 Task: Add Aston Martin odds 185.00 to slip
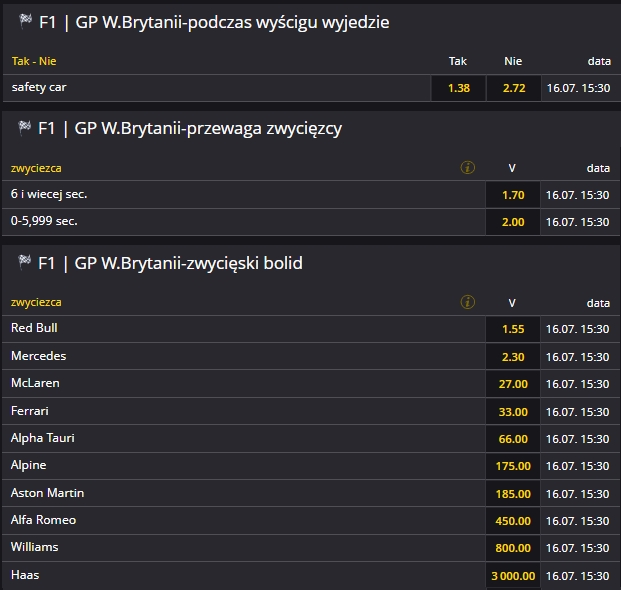click(513, 494)
